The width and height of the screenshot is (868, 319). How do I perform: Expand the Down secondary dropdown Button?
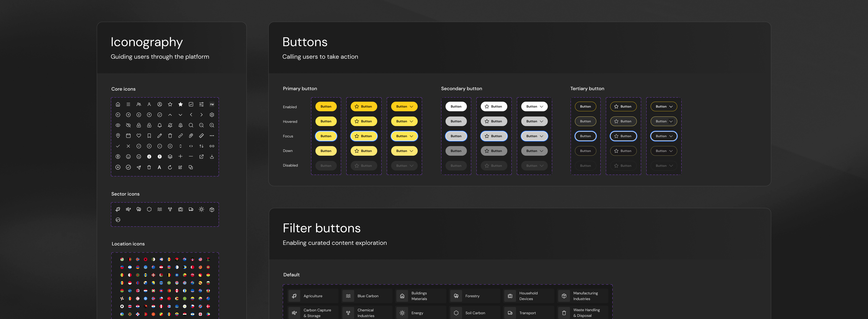pos(535,151)
